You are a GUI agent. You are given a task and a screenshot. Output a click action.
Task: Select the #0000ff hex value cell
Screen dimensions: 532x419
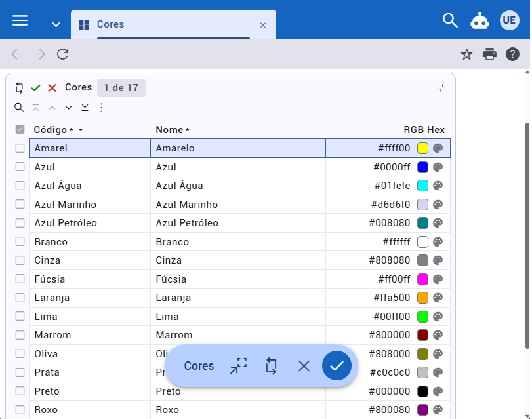point(392,167)
